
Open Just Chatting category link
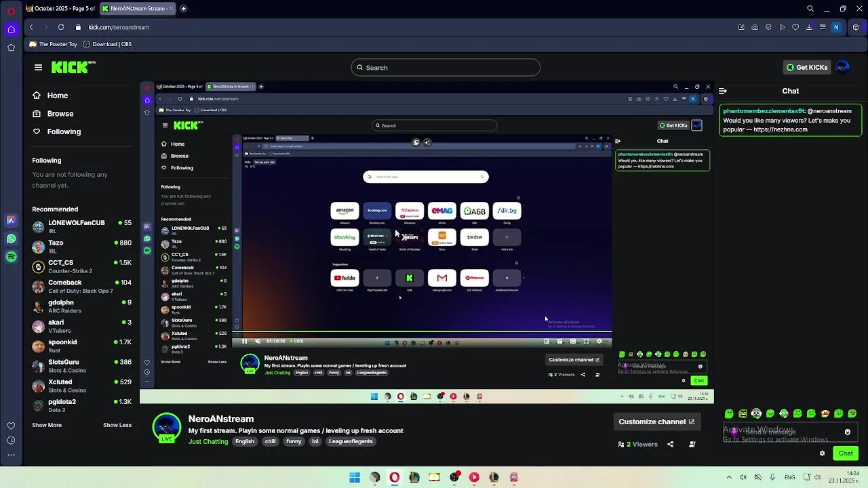[208, 441]
